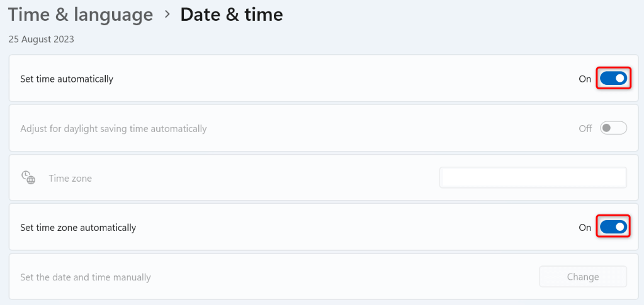Screen dimensions: 644x305
Task: Click the daylight saving time label text
Action: click(113, 129)
